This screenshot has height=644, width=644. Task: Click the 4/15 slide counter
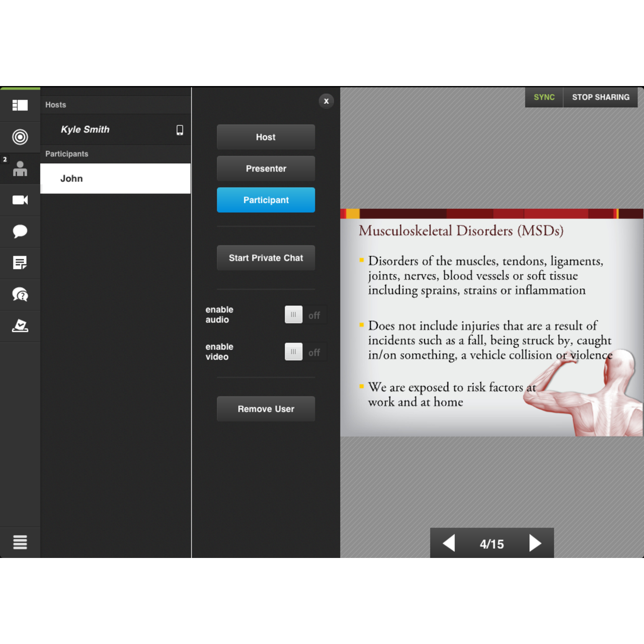(x=492, y=543)
